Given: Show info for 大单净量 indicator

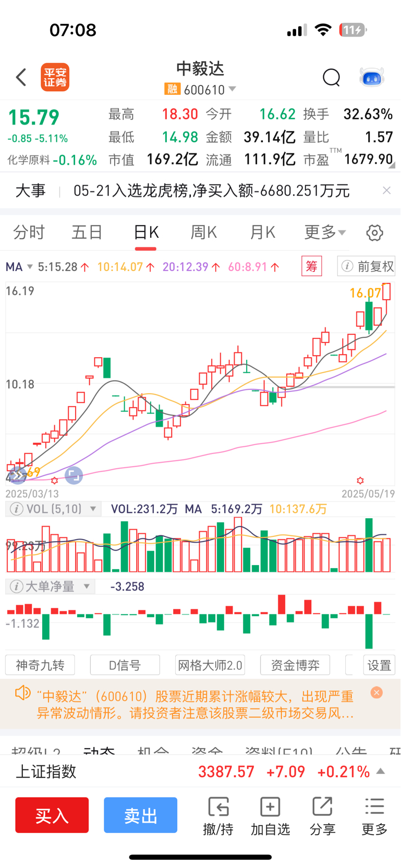Looking at the screenshot, I should click(x=17, y=586).
